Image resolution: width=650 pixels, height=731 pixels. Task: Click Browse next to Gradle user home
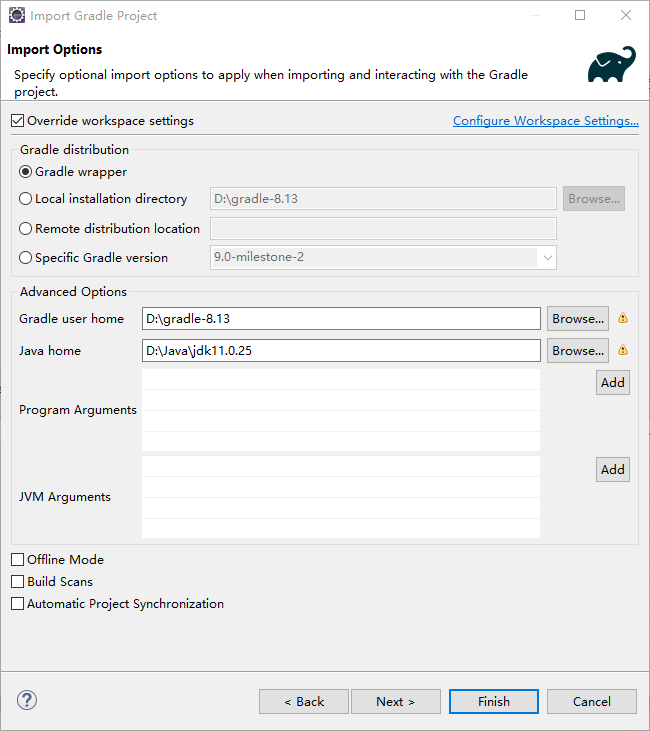(x=578, y=319)
